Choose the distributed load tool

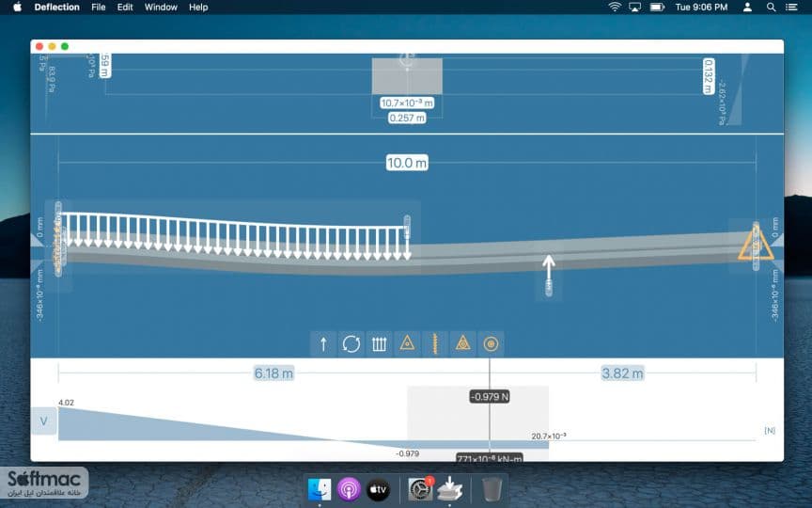(379, 343)
